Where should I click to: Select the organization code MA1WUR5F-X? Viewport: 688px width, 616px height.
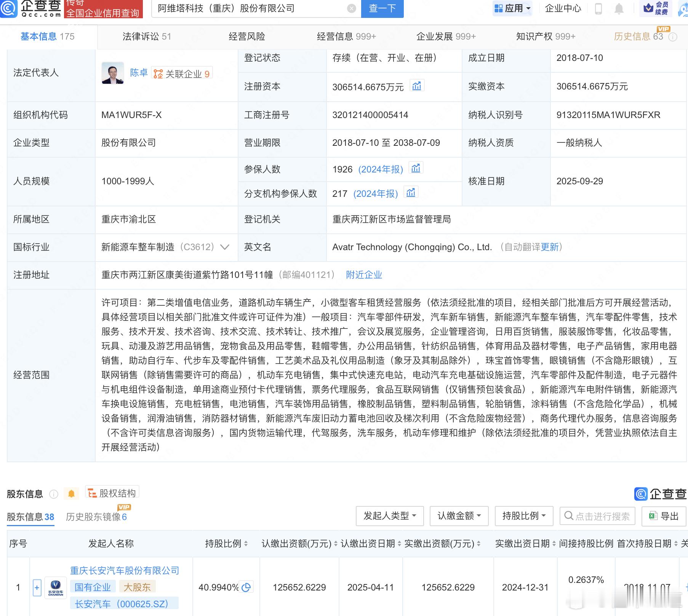[131, 115]
